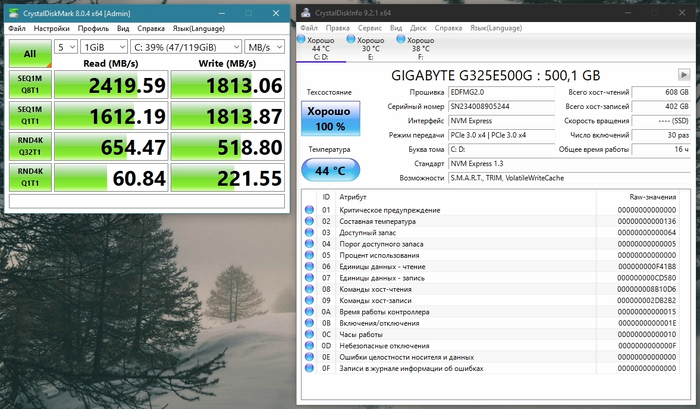
Task: Click the Хорошо 100 % health status button
Action: point(330,118)
